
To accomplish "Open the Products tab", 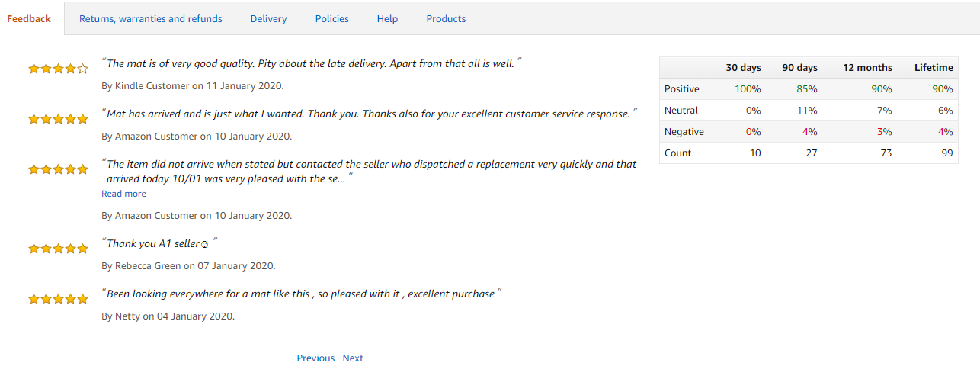I will [446, 18].
